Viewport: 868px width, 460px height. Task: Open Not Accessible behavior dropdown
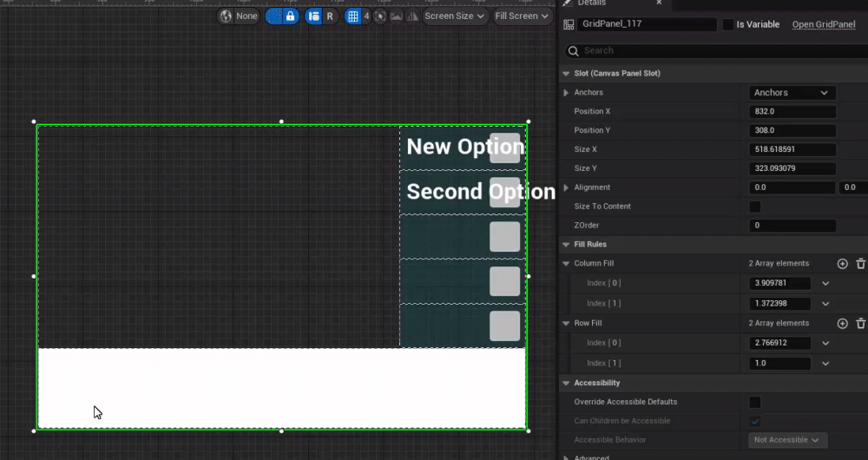[x=788, y=440]
